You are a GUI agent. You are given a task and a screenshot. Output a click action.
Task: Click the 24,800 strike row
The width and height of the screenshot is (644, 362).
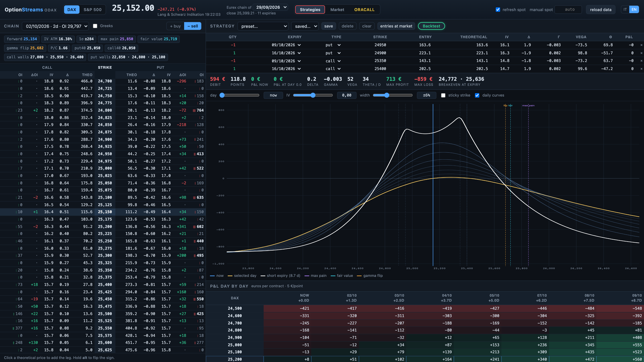click(103, 110)
